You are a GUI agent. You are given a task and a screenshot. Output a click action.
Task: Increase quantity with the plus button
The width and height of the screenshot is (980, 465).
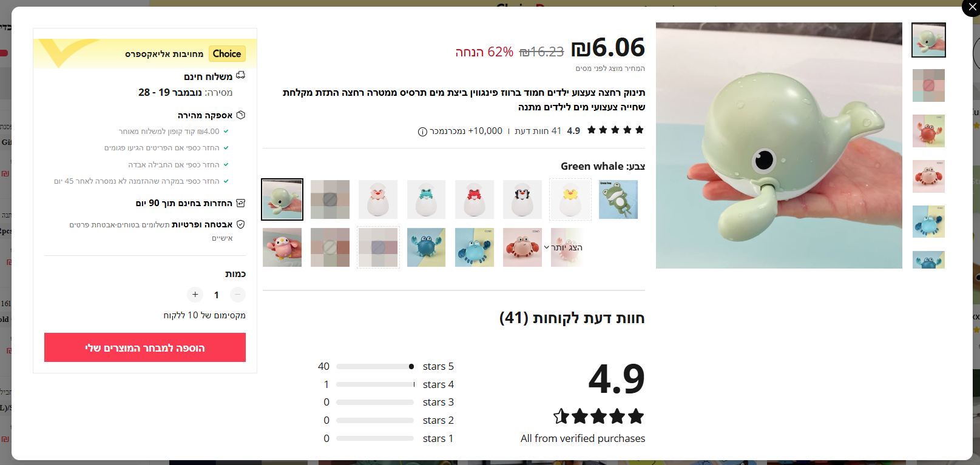195,295
